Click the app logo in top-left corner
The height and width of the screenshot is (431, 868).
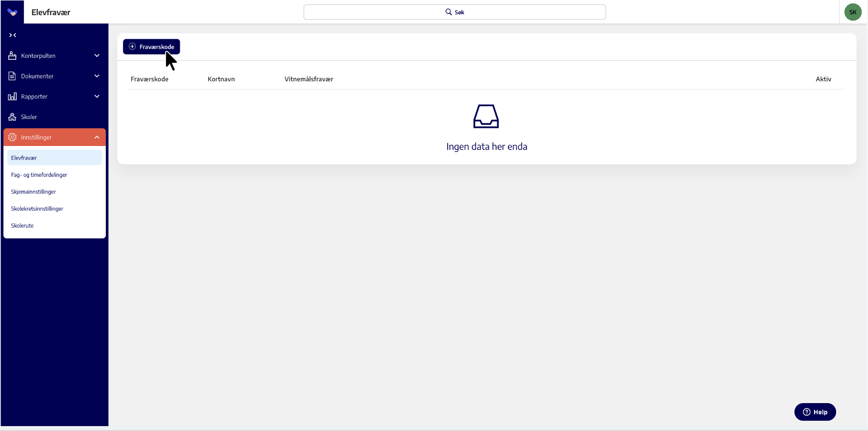pos(12,12)
